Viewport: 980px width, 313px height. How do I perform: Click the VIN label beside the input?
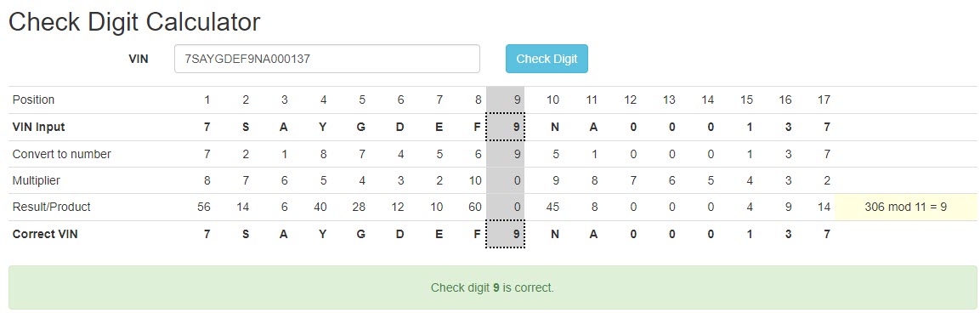(139, 60)
